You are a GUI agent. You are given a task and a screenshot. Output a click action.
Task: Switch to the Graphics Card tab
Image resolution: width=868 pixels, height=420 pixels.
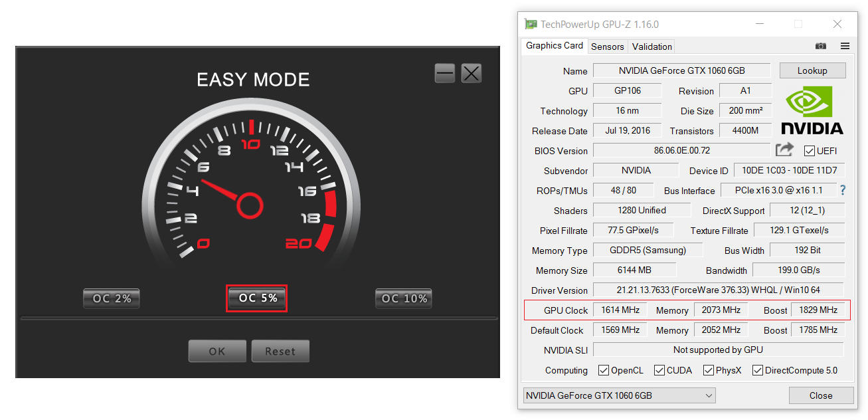click(x=555, y=46)
